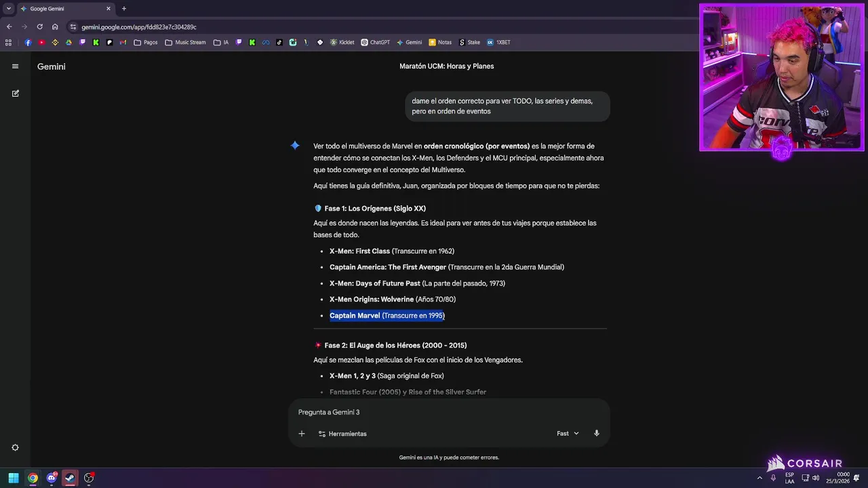Click the user prompt message bubble
Screen dimensions: 868x488
(507, 106)
